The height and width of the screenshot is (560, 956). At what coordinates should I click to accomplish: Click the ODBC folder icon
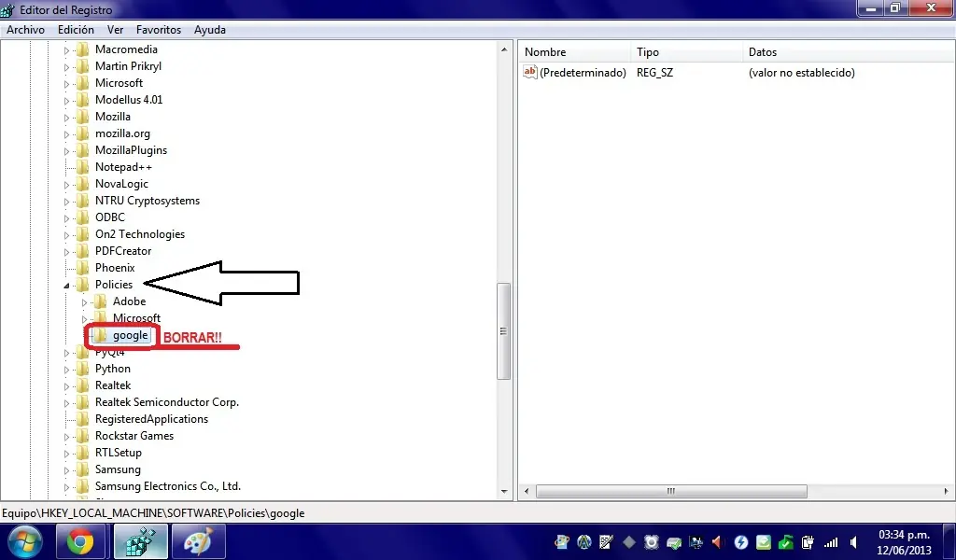(82, 217)
